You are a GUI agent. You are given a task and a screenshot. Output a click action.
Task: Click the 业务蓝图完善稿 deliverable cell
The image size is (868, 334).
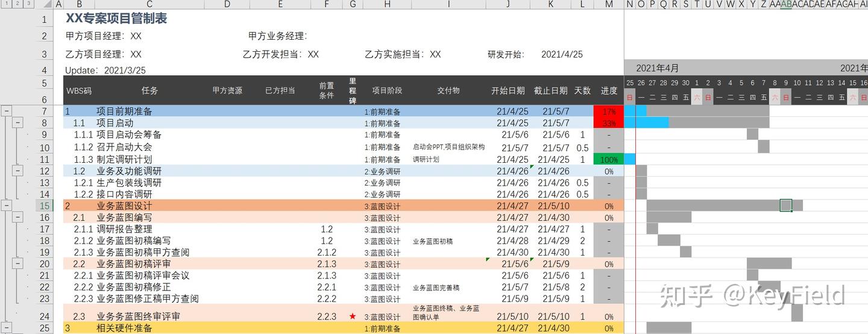pos(448,288)
